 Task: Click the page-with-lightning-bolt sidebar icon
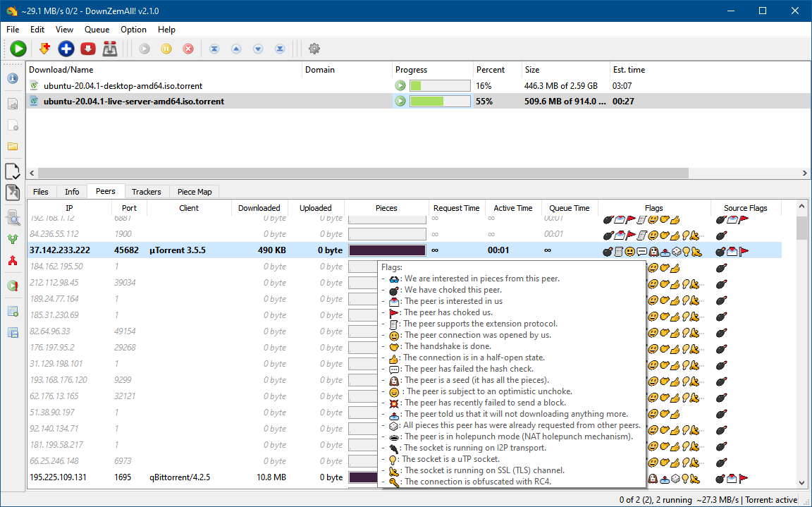(x=13, y=192)
